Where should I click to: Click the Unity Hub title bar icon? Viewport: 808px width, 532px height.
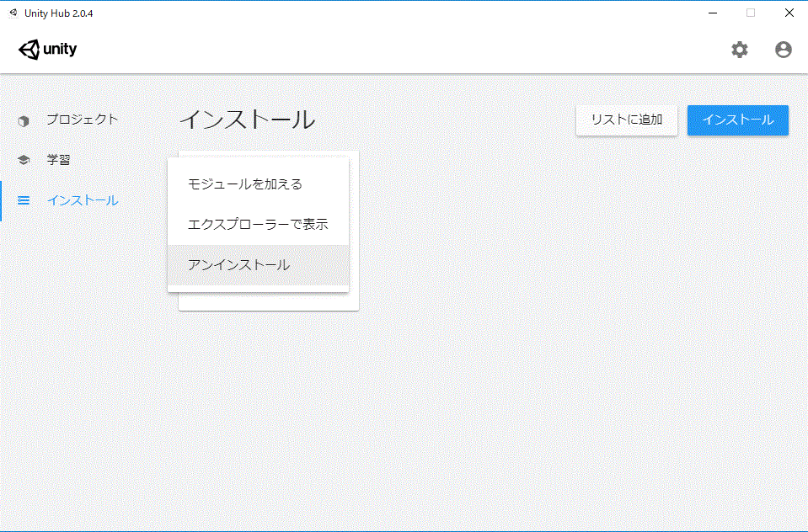(x=12, y=13)
